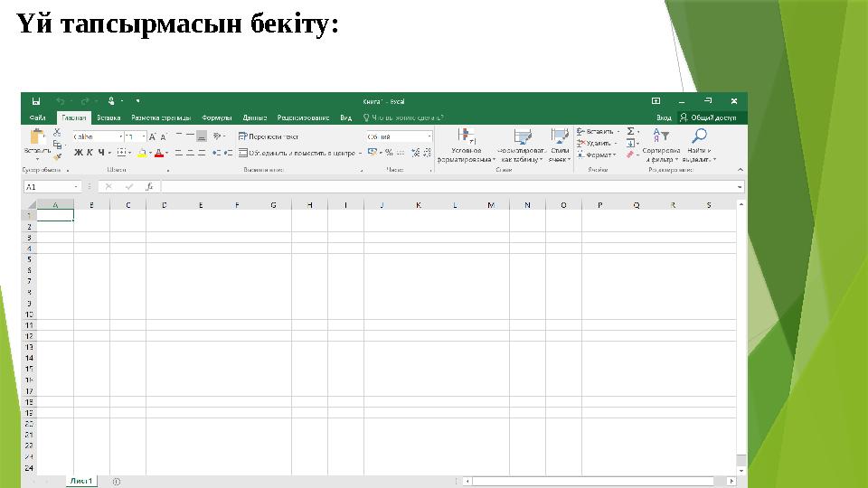Open the Calibri font name dropdown
This screenshot has width=868, height=488.
pos(120,136)
